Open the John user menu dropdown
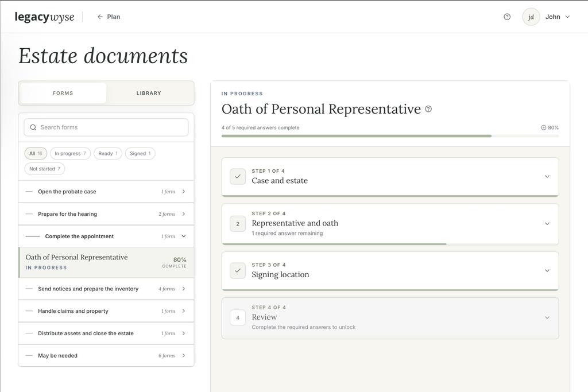The width and height of the screenshot is (588, 392). pos(558,17)
